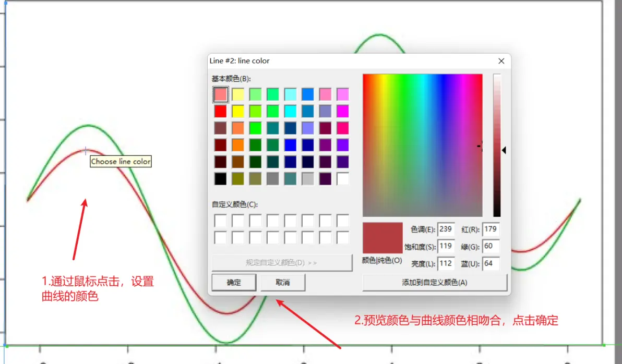Click the color/solid preview box
The image size is (622, 364).
382,238
